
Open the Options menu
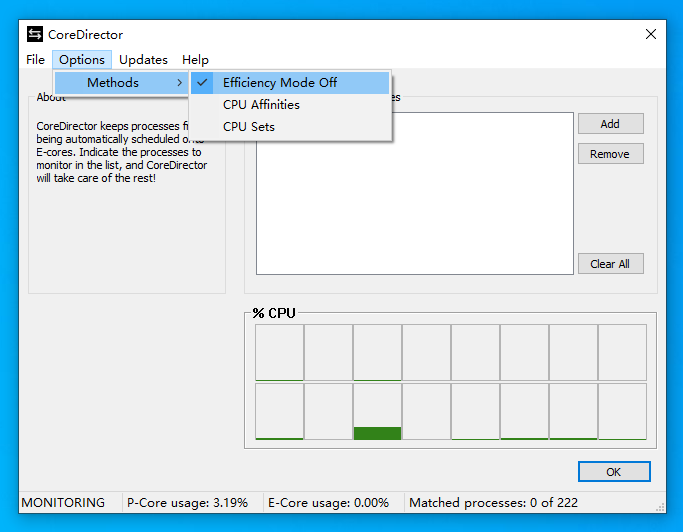click(x=82, y=60)
